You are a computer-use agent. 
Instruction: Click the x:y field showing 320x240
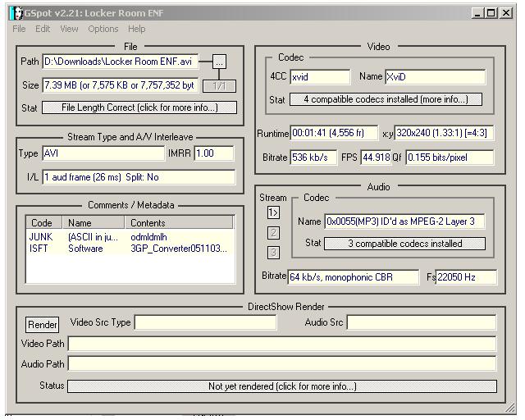click(444, 133)
